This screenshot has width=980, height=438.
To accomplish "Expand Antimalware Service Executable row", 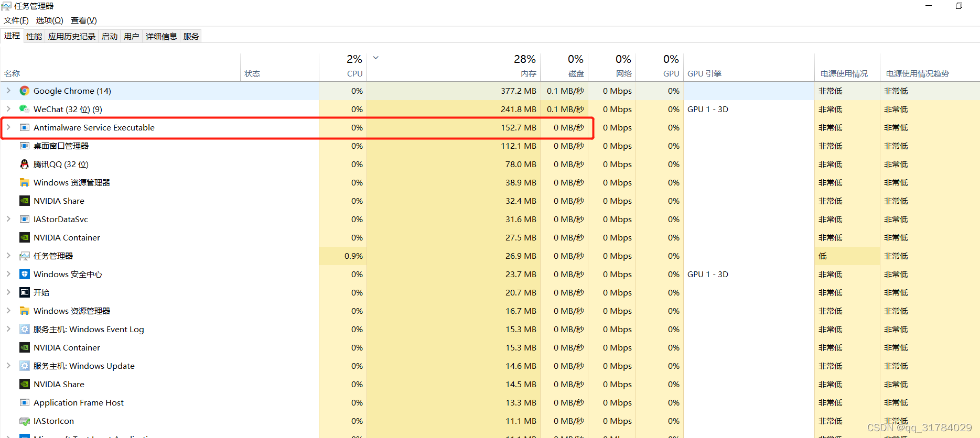I will point(8,127).
